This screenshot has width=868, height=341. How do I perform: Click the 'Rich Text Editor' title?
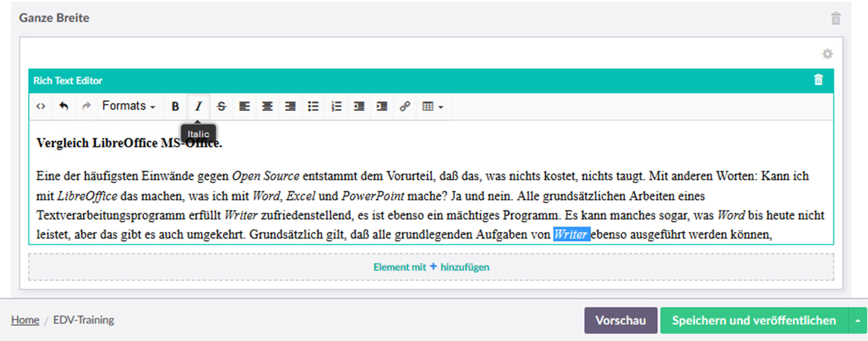(68, 80)
